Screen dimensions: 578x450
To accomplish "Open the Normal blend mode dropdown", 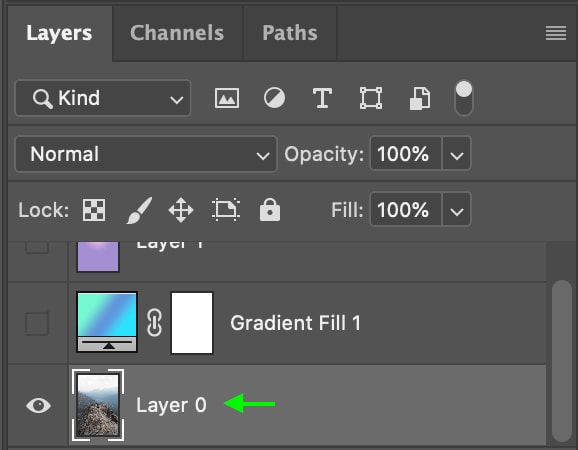I will point(146,154).
